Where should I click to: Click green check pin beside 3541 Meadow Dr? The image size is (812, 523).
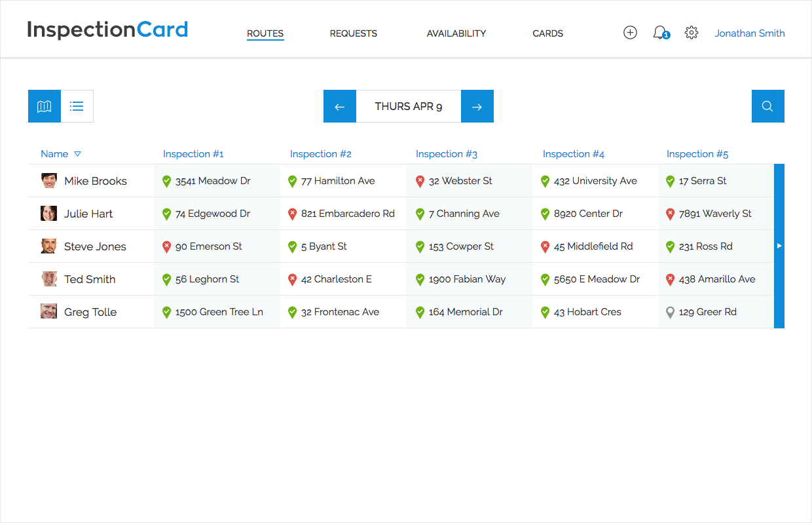tap(166, 182)
